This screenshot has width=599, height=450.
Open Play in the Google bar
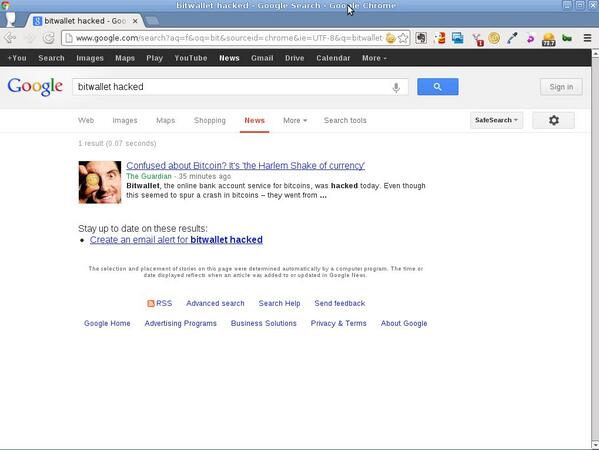tap(154, 58)
